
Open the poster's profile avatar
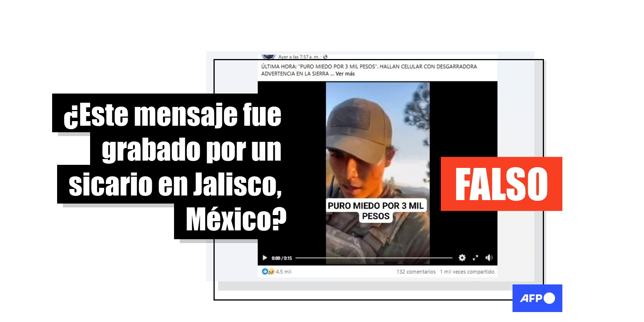268,57
